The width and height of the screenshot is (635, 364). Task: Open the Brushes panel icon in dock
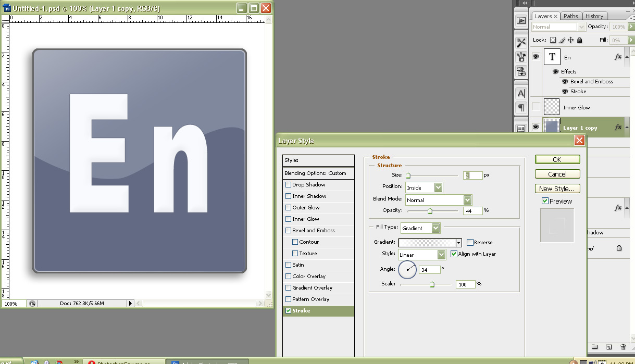click(521, 57)
